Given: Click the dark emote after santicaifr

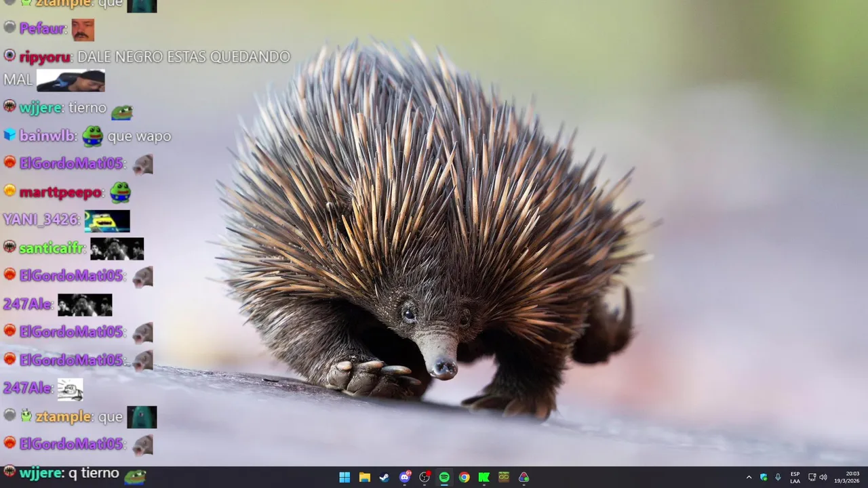Looking at the screenshot, I should [117, 249].
